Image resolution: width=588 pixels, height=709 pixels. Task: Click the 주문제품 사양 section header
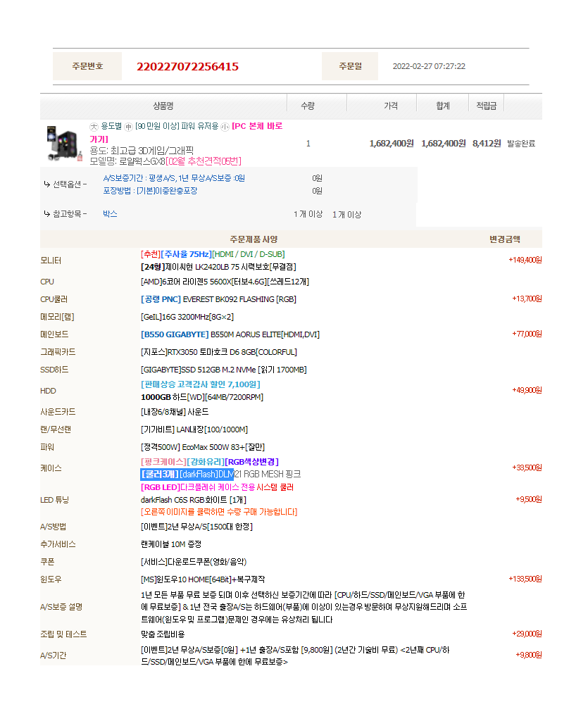click(254, 239)
